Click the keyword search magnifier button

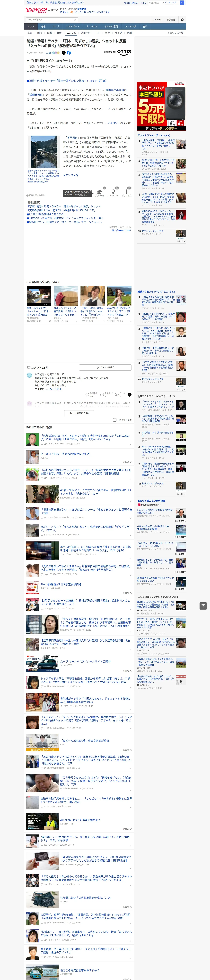pos(75,20)
